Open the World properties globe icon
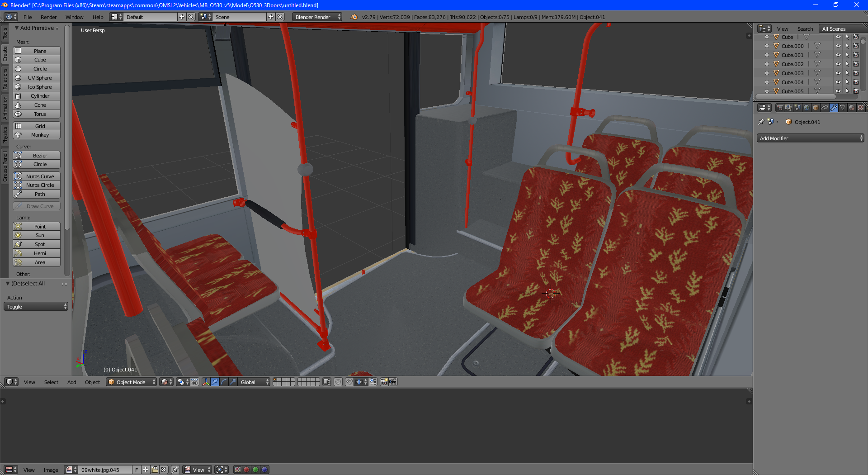Screen dimensions: 868x475 (x=807, y=108)
